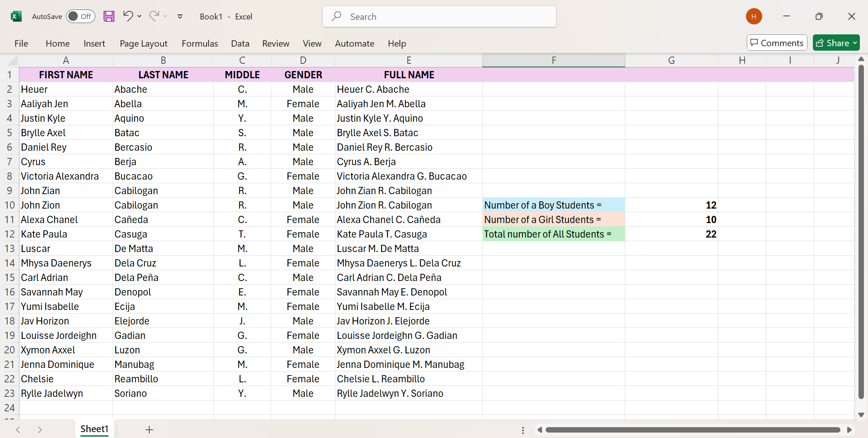
Task: Select the FULL NAME header cell
Action: tap(409, 75)
